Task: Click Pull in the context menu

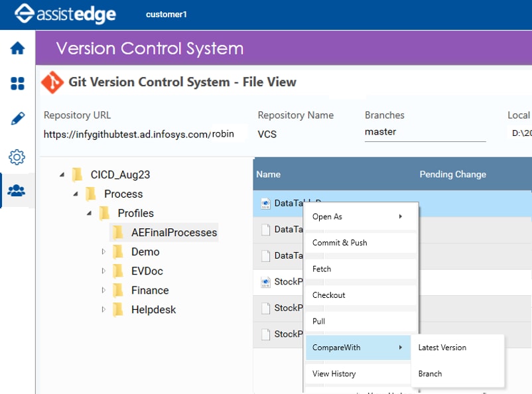Action: [x=318, y=321]
